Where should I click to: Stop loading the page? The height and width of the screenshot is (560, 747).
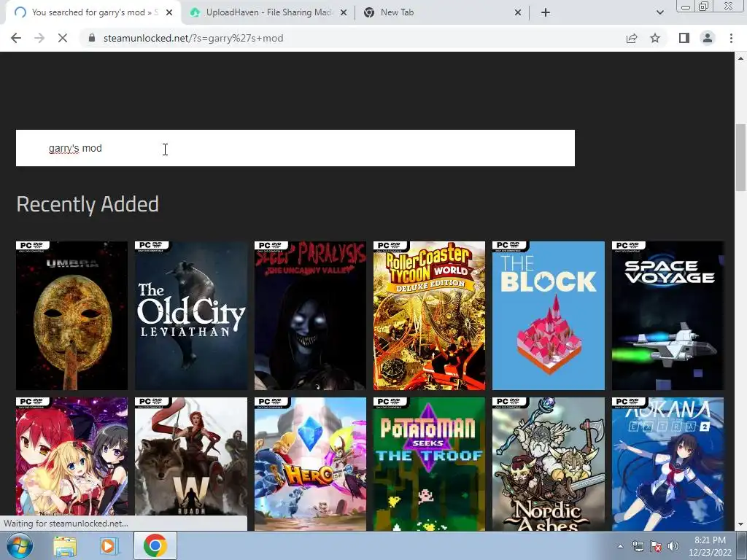coord(63,38)
